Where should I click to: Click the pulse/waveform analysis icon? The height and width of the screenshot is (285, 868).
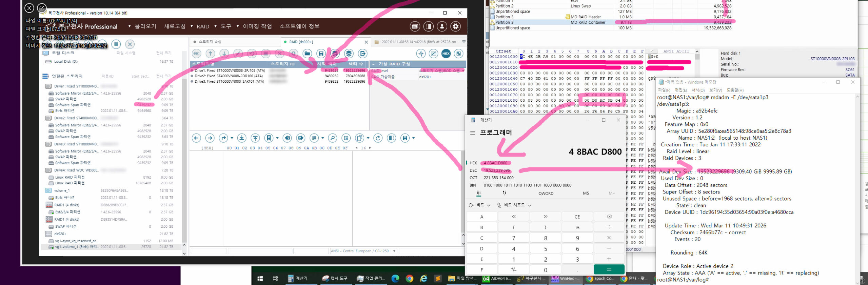(x=421, y=54)
